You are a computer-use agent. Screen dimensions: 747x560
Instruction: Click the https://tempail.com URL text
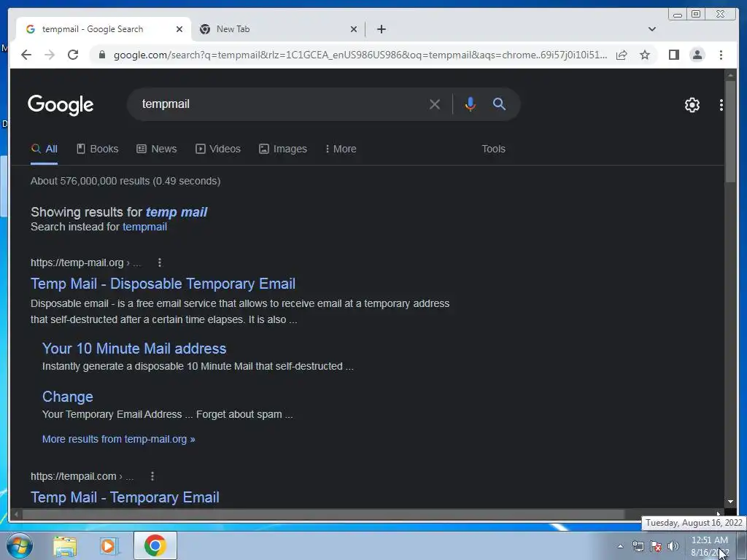[x=74, y=475]
